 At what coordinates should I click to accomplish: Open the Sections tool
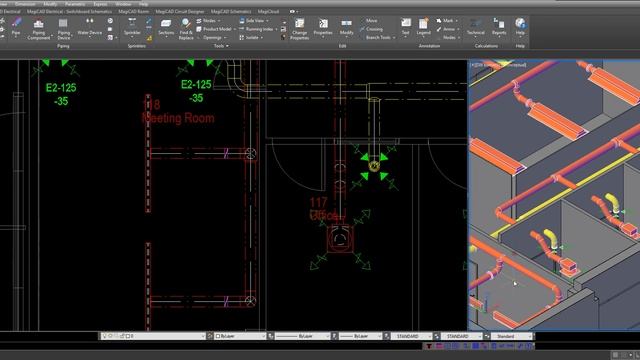click(x=166, y=27)
